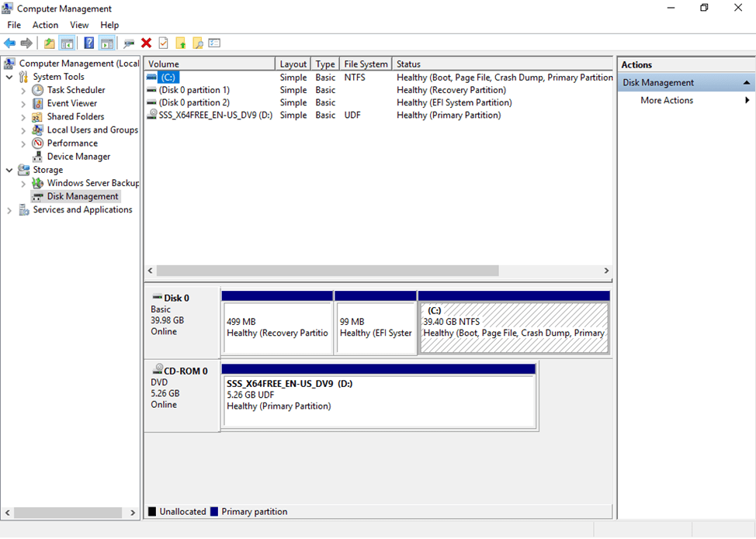Click the black Unallocated legend swatch
The width and height of the screenshot is (756, 539).
152,512
